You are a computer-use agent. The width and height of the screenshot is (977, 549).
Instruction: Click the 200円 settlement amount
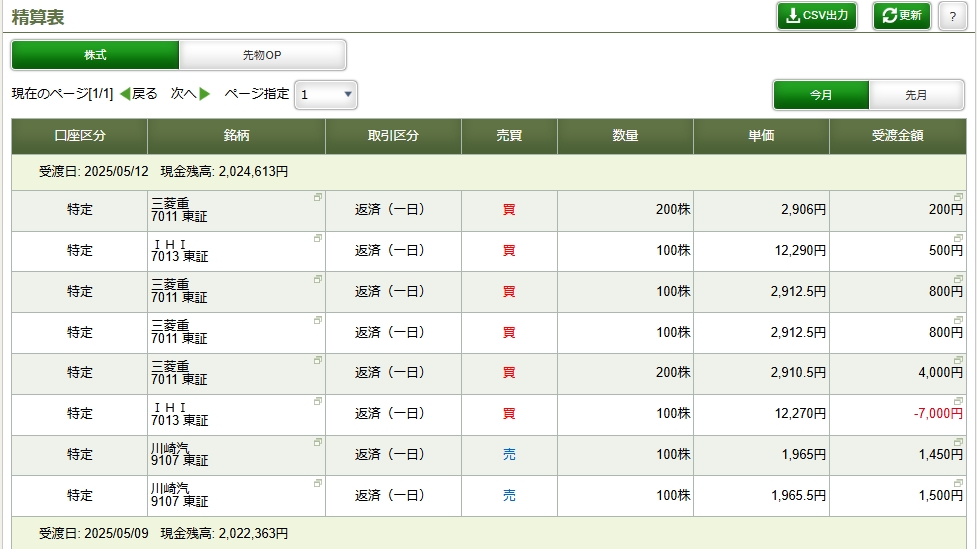[945, 210]
